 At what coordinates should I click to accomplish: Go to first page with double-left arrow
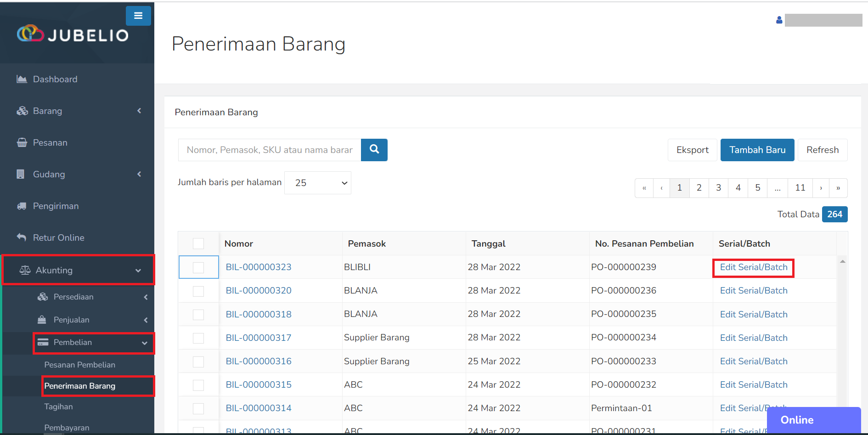coord(644,188)
